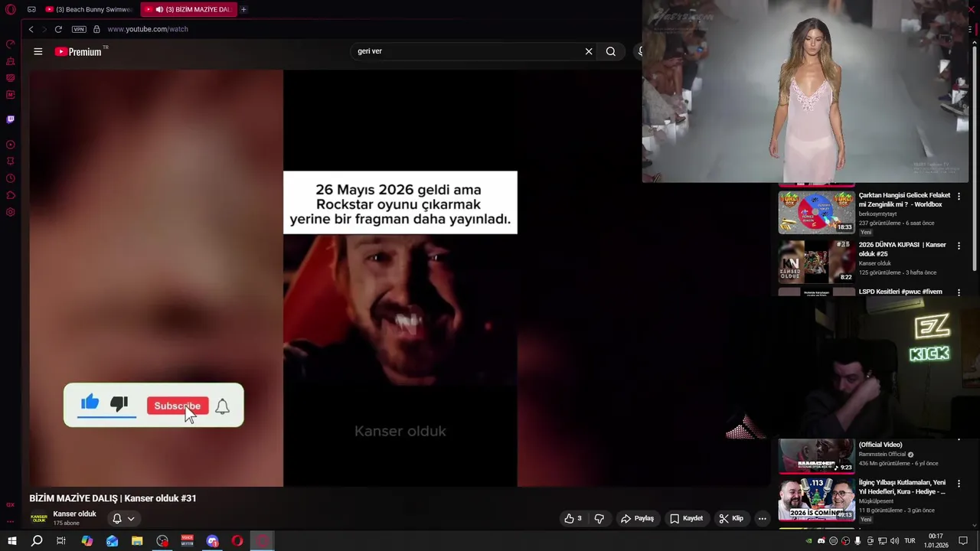Like the video with thumbs-up button
This screenshot has height=551, width=980.
point(573,519)
